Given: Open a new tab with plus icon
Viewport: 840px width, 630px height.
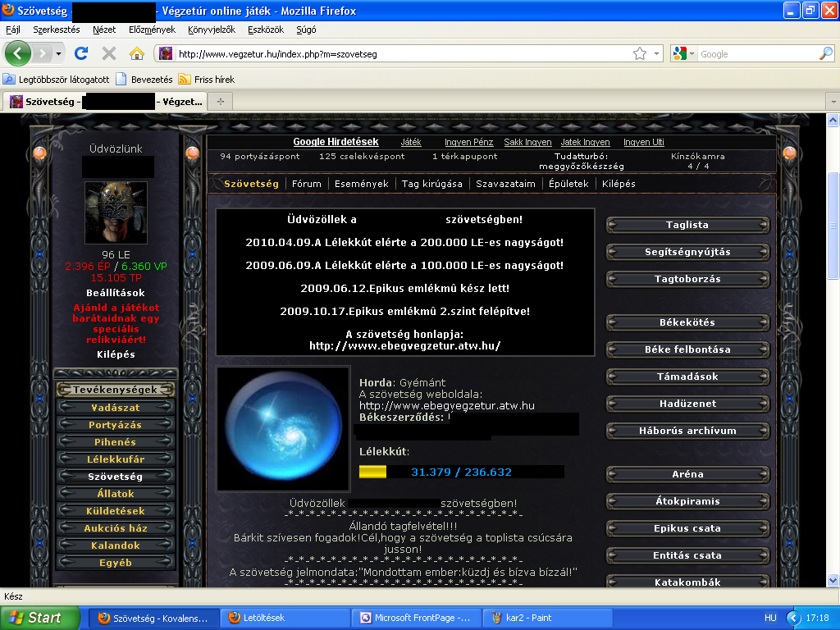Looking at the screenshot, I should point(220,102).
